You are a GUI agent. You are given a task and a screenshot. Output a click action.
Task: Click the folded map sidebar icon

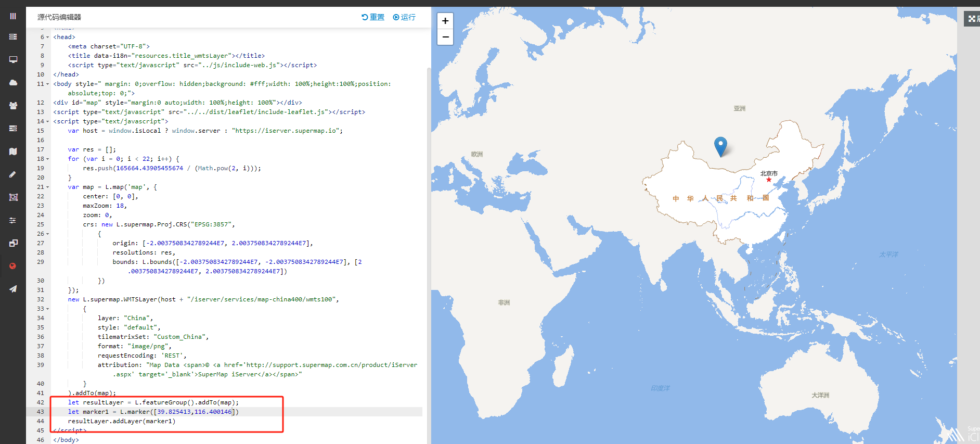point(13,151)
